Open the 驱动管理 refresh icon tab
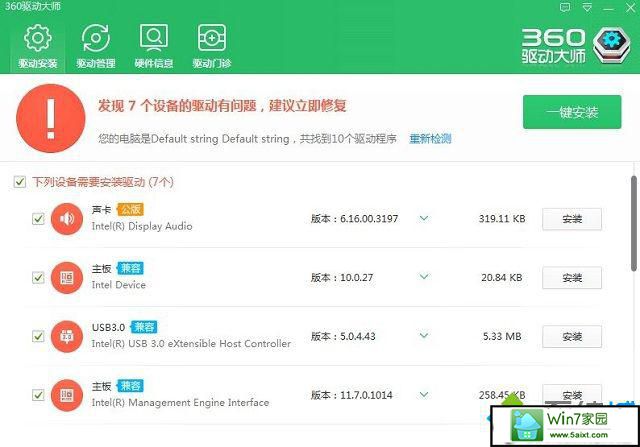Viewport: 640px width, 447px height. click(x=96, y=46)
